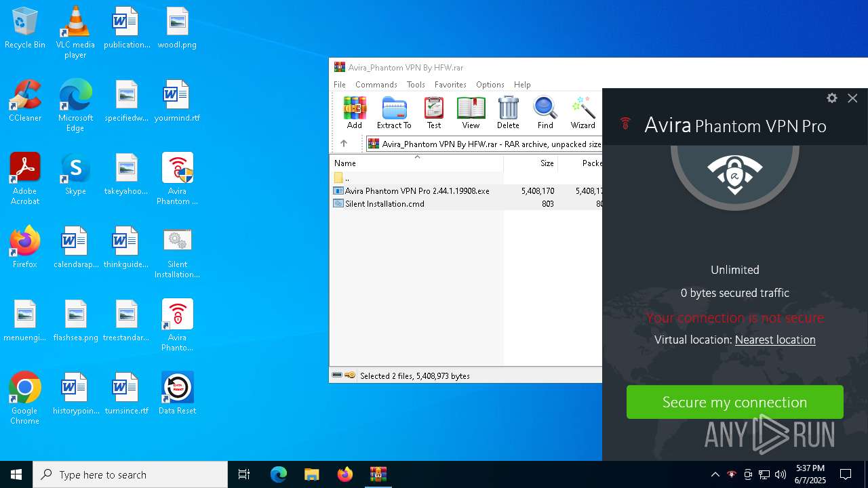Click Avira VPN tray icon in taskbar

coord(731,474)
